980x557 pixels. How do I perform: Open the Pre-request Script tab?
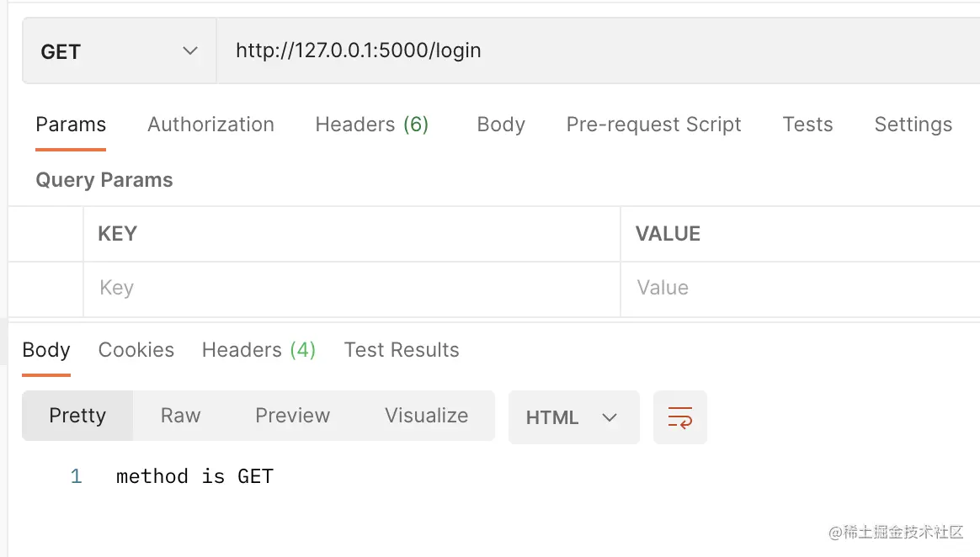click(653, 125)
